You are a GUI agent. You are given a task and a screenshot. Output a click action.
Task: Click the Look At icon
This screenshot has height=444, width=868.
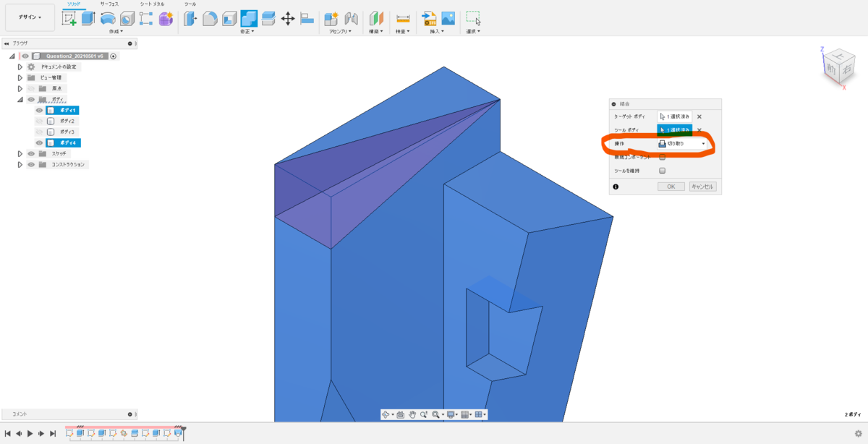pos(400,414)
